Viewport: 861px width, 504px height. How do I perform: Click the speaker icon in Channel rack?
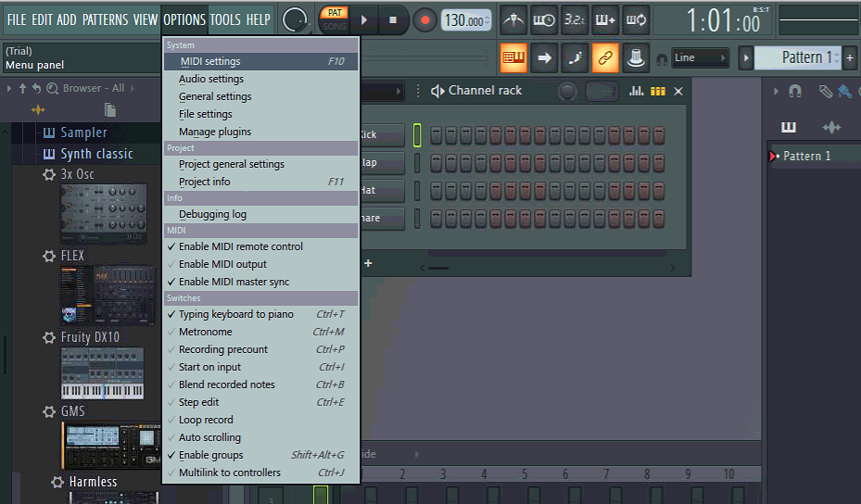[x=437, y=91]
